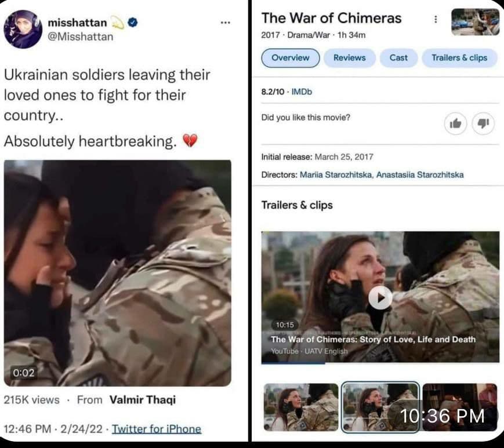Click the trailer video progress bar
The image size is (504, 448).
point(380,363)
